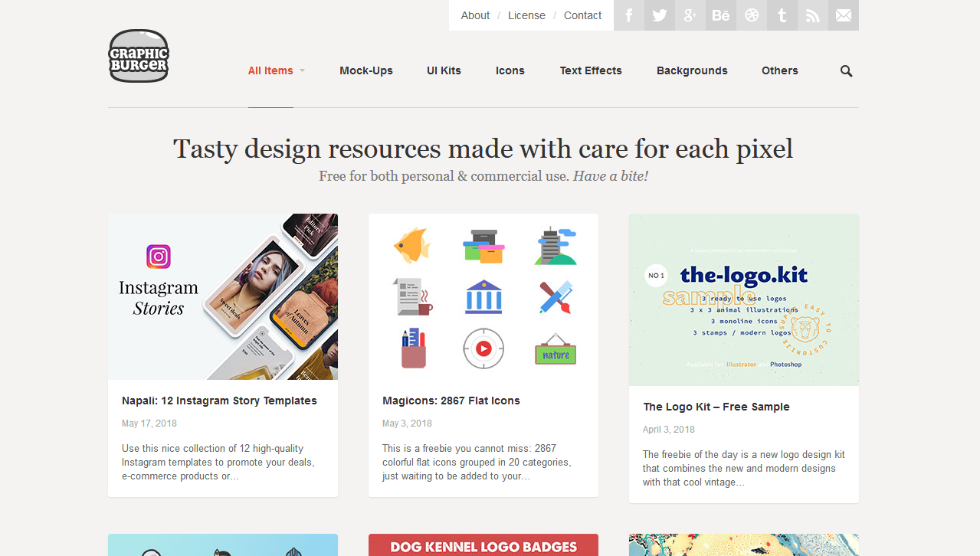Image resolution: width=980 pixels, height=556 pixels.
Task: Click the Instagram Stories thumbnail
Action: (223, 296)
